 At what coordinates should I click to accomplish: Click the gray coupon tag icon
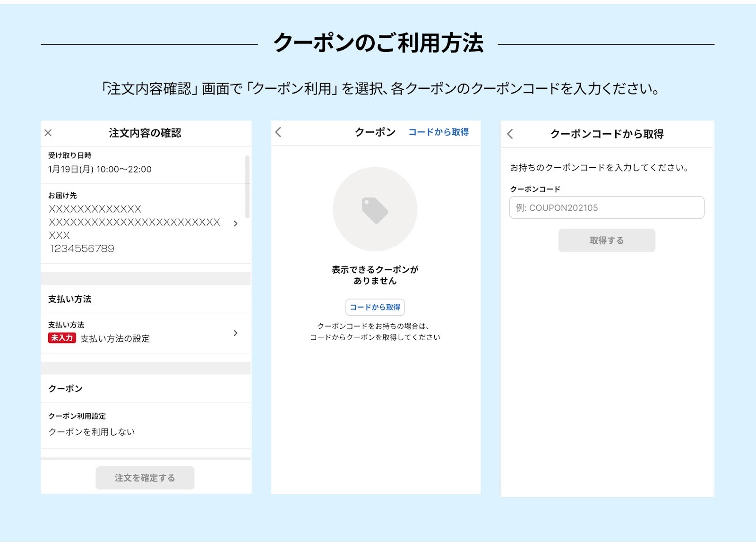click(375, 210)
